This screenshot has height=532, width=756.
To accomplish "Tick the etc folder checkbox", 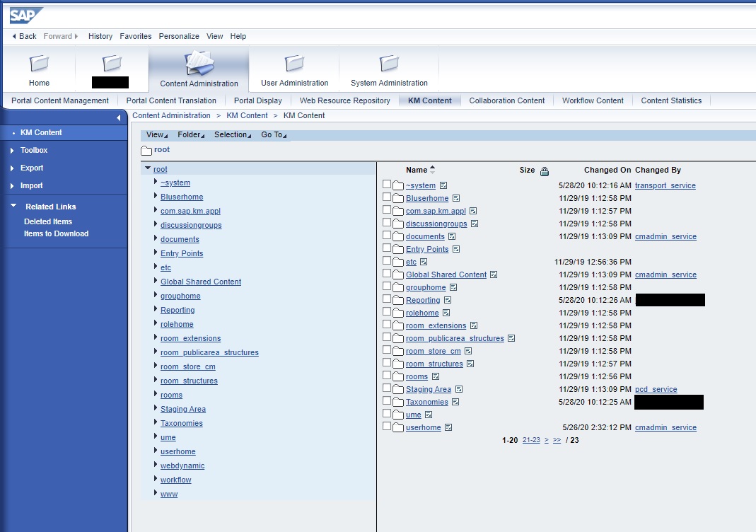I will tap(387, 260).
